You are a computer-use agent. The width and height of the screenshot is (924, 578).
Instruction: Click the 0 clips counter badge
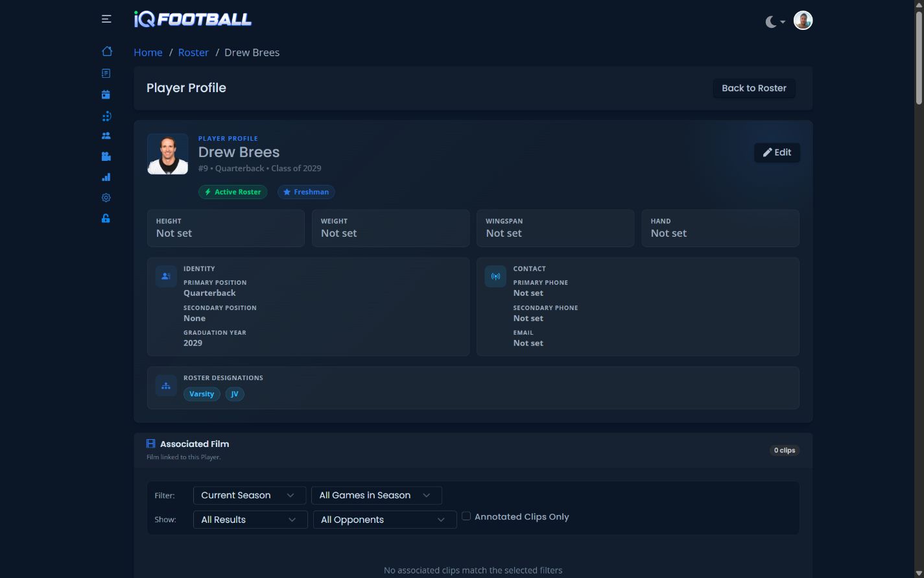[x=785, y=450]
